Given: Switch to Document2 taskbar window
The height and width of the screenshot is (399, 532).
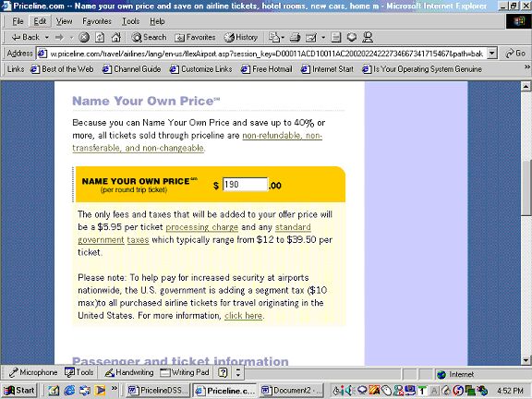Looking at the screenshot, I should pyautogui.click(x=291, y=391).
